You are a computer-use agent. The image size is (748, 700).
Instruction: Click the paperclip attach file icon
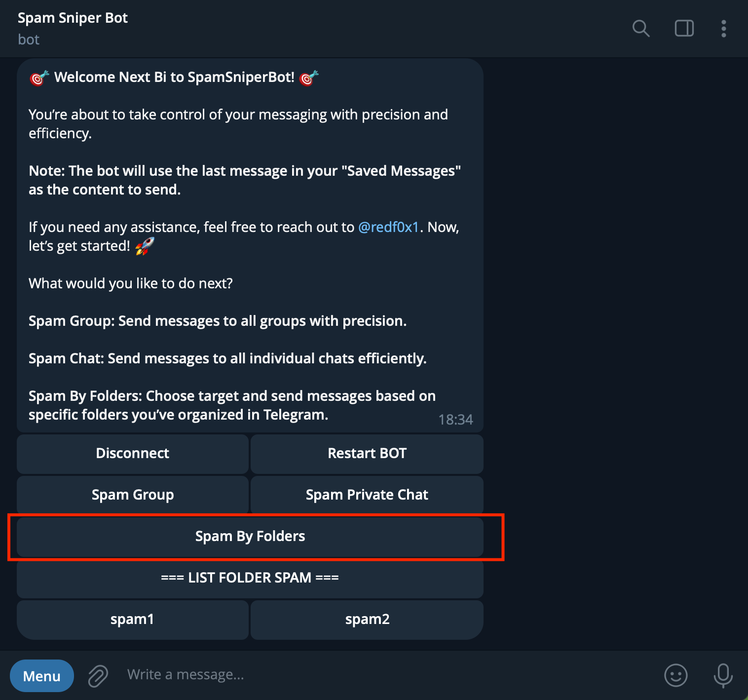tap(98, 675)
